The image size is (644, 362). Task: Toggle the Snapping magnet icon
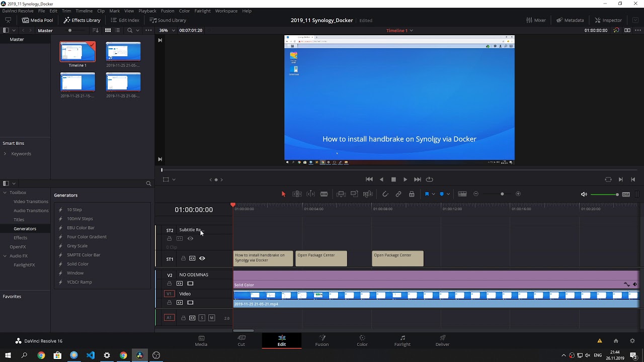(385, 194)
